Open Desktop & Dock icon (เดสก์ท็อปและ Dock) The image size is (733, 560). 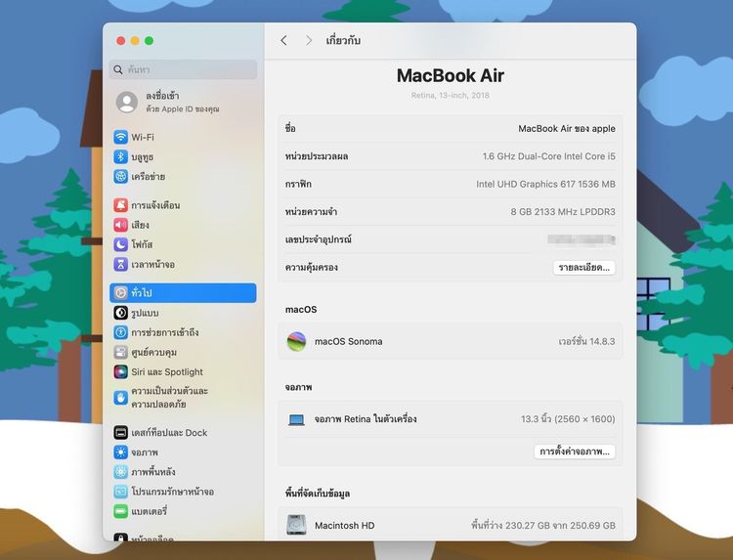tap(120, 432)
